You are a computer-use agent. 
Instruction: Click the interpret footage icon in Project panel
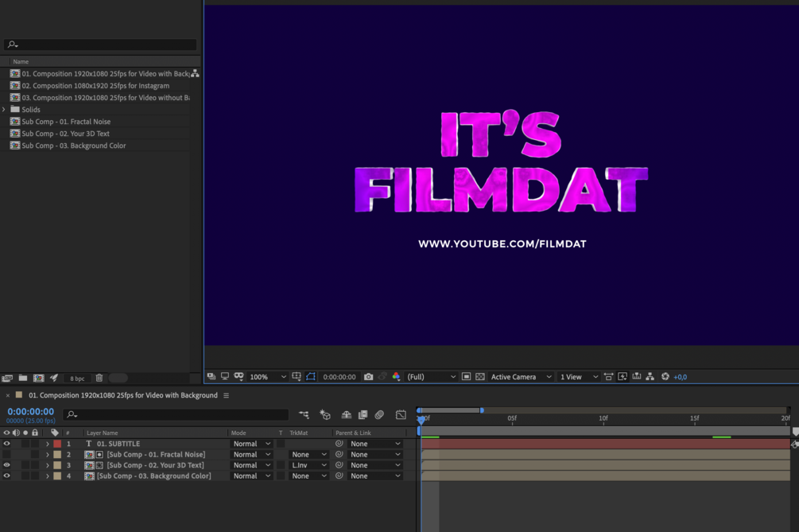pos(7,378)
